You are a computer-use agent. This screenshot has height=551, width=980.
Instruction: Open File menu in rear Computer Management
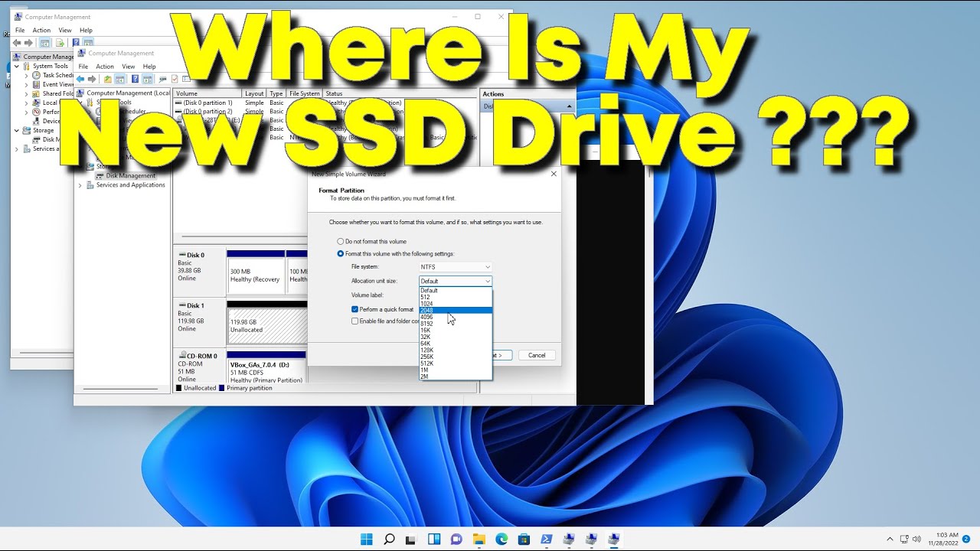tap(20, 31)
